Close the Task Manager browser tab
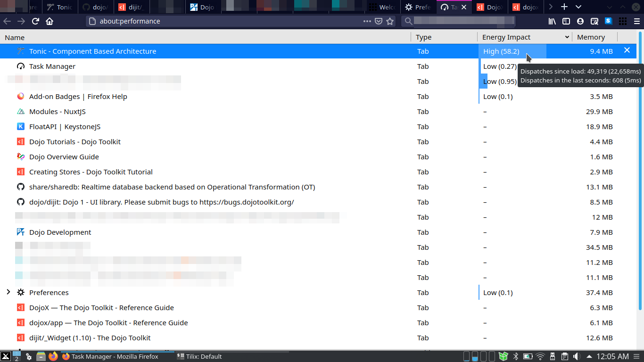Screen dimensions: 644x362 (464, 7)
